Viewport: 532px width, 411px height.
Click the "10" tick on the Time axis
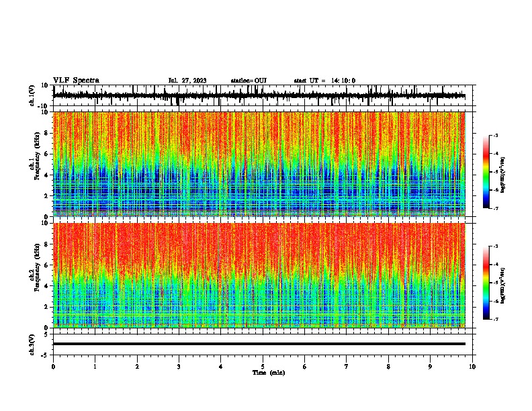472,367
